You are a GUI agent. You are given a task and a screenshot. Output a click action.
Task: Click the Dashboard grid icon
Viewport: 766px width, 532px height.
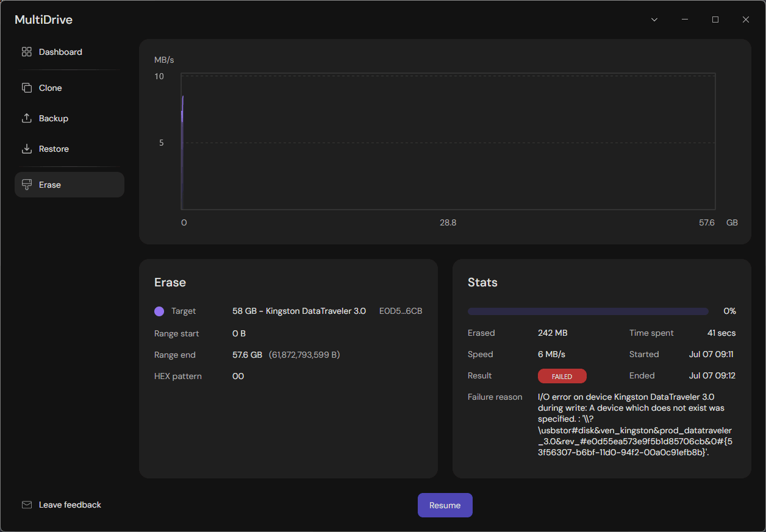coord(26,52)
